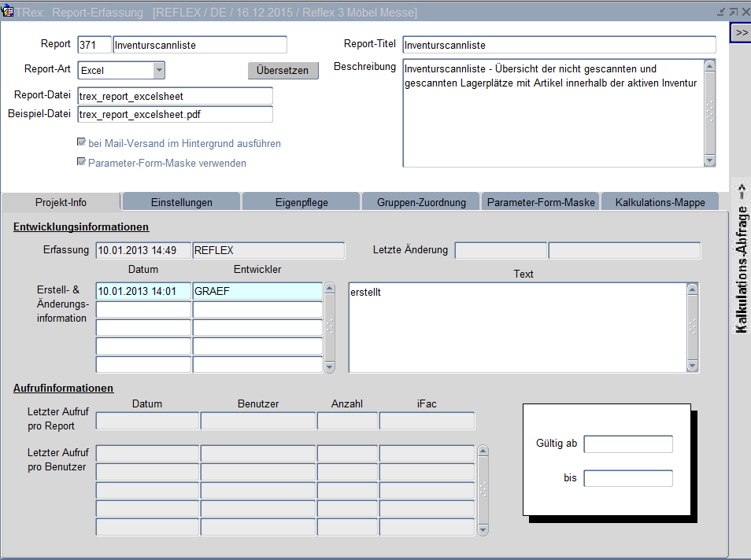Toggle 'bei Mail-Versand im Hintergrund ausführen' checkbox

pos(80,143)
